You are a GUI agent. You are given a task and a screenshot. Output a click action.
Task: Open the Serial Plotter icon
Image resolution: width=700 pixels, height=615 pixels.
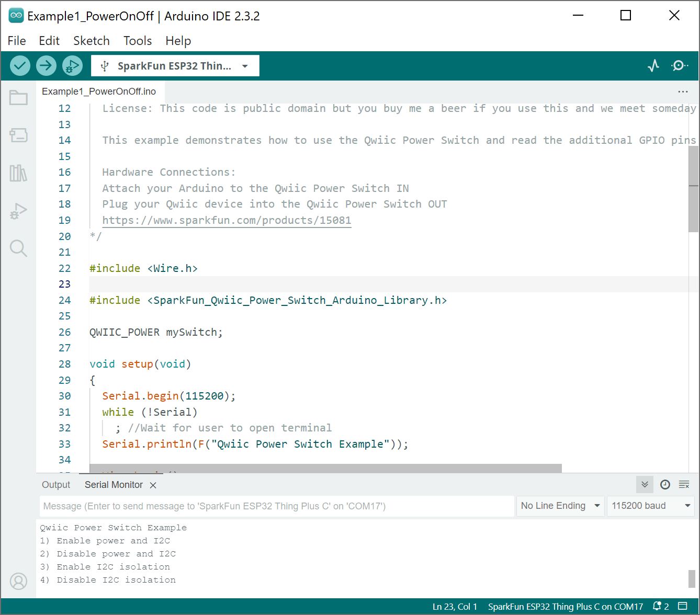653,66
